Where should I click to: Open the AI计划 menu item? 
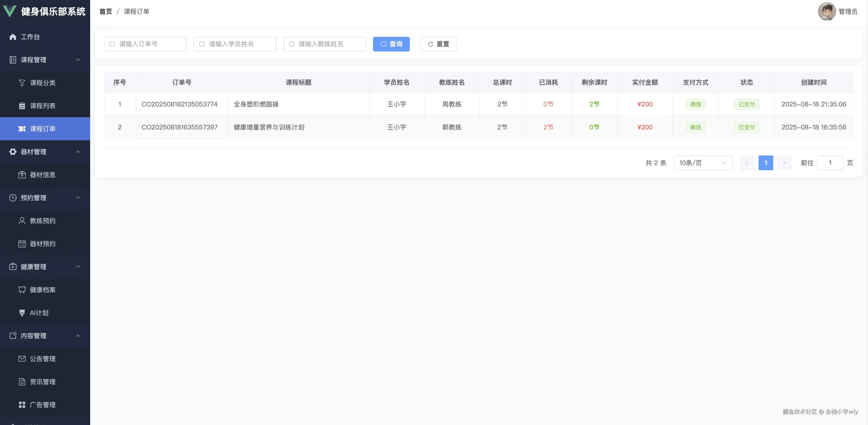39,313
